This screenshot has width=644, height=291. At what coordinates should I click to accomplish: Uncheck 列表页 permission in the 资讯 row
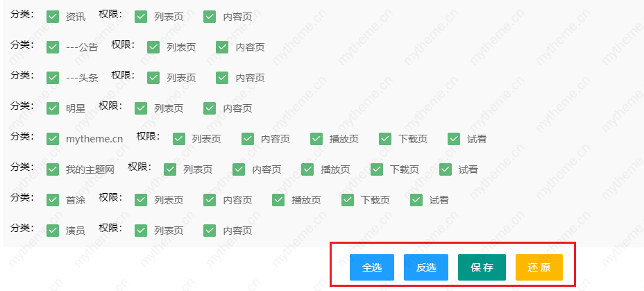tap(141, 17)
